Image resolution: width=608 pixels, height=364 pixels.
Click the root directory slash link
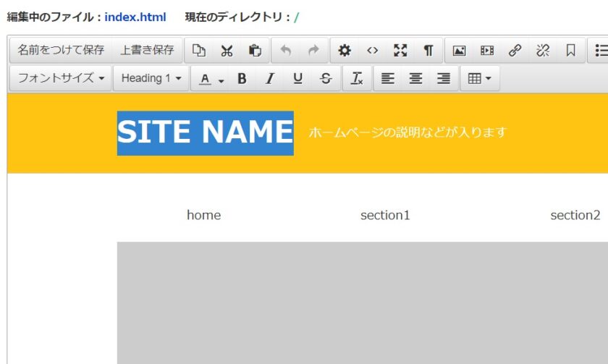[297, 17]
